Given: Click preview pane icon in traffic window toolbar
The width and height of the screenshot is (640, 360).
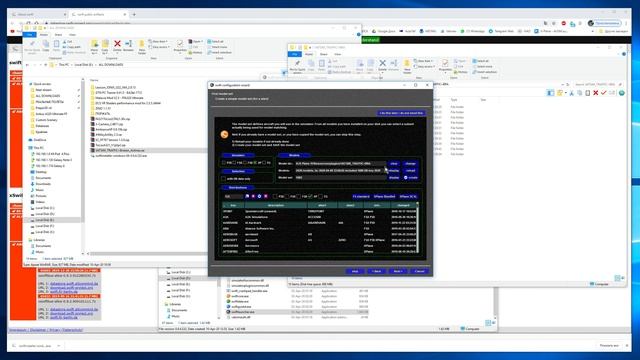Looking at the screenshot, I should [551, 93].
